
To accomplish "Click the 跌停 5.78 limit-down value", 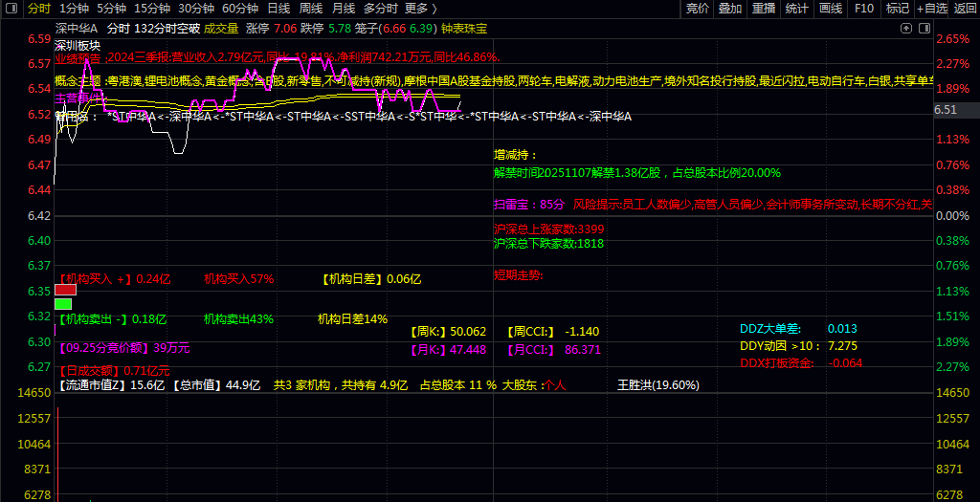I will point(325,28).
